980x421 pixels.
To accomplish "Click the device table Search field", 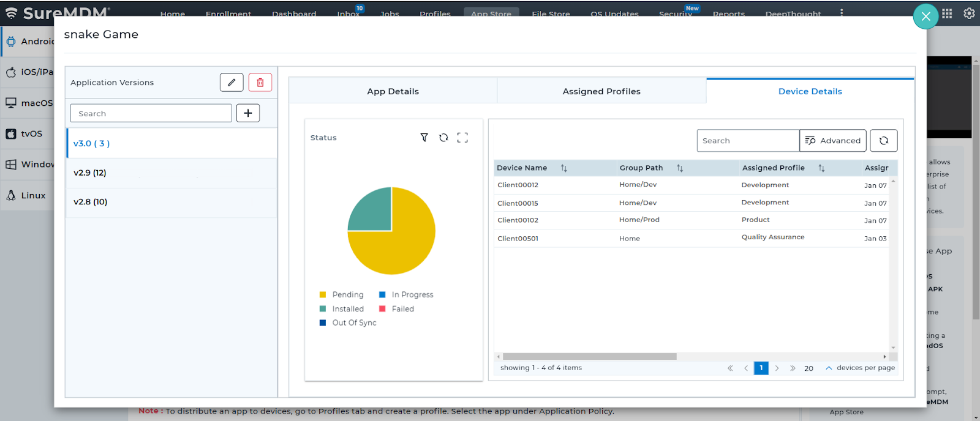I will [x=748, y=141].
